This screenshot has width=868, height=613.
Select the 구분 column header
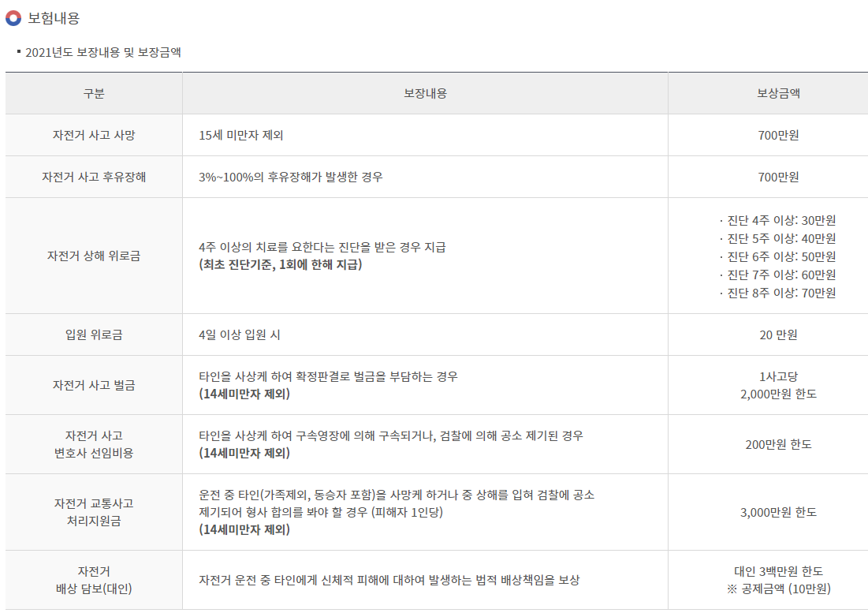click(x=94, y=94)
